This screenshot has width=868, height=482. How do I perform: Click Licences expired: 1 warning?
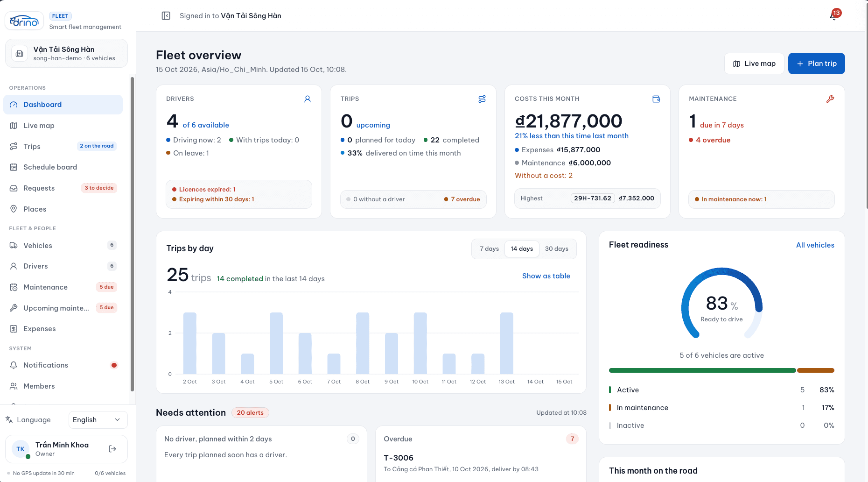pyautogui.click(x=204, y=190)
